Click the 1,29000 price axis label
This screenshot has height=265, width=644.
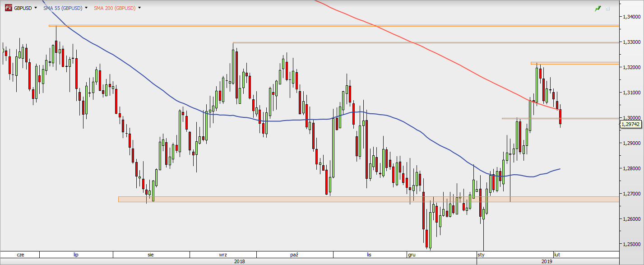click(632, 143)
